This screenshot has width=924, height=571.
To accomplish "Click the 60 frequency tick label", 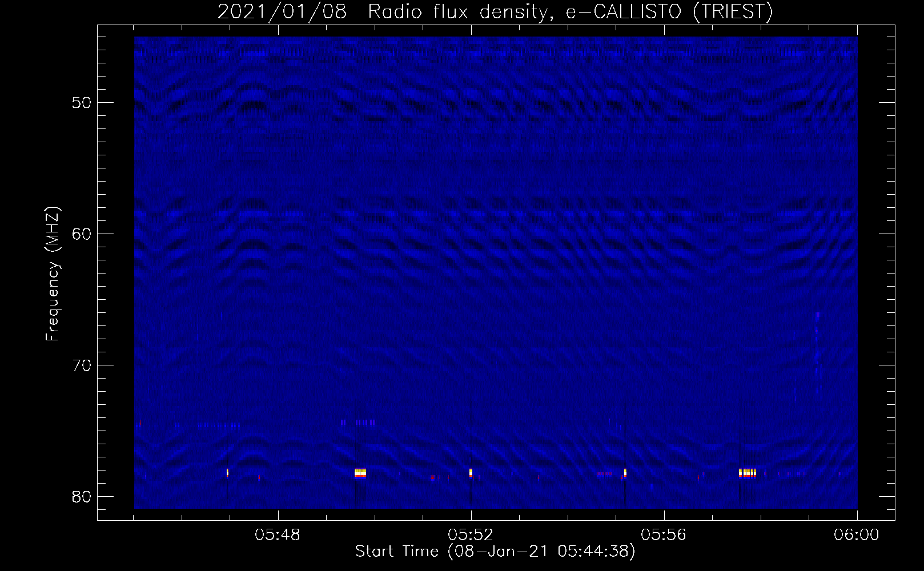I will [82, 234].
